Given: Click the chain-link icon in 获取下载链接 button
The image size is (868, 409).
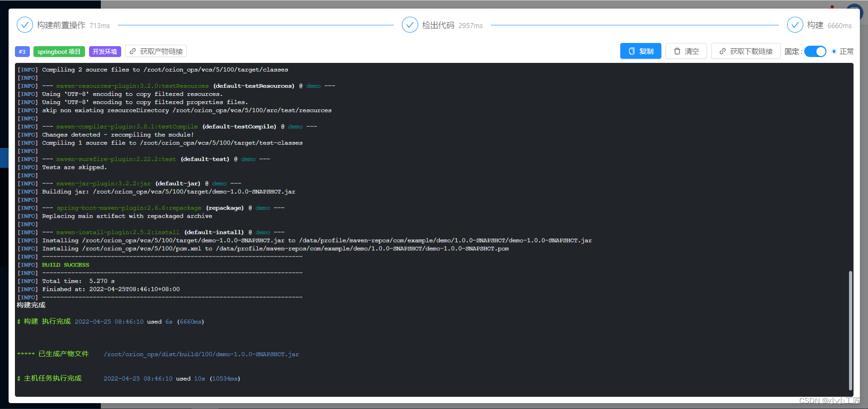Looking at the screenshot, I should (x=722, y=51).
